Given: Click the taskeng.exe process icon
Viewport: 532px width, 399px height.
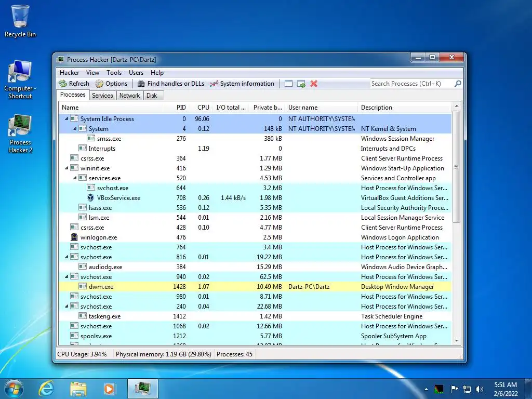Looking at the screenshot, I should coord(83,316).
